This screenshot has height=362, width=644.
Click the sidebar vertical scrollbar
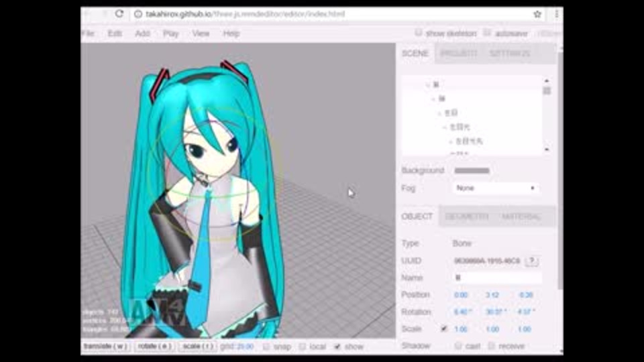click(x=561, y=170)
